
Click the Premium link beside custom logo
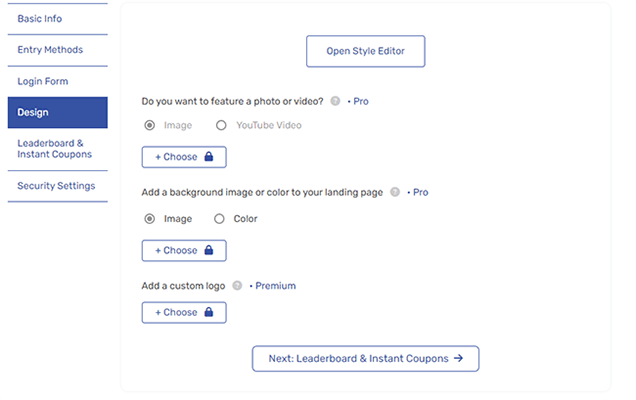pos(275,286)
